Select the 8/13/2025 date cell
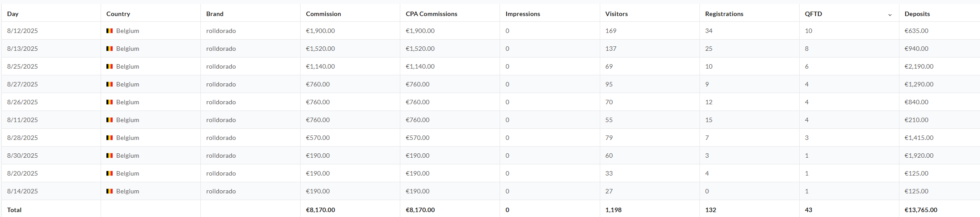The image size is (980, 217). click(x=51, y=49)
